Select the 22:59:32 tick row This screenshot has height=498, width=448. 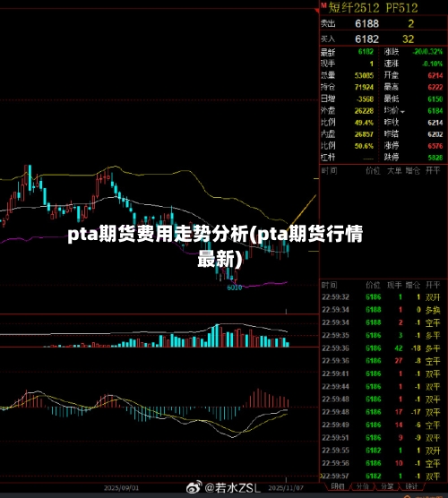(x=381, y=297)
